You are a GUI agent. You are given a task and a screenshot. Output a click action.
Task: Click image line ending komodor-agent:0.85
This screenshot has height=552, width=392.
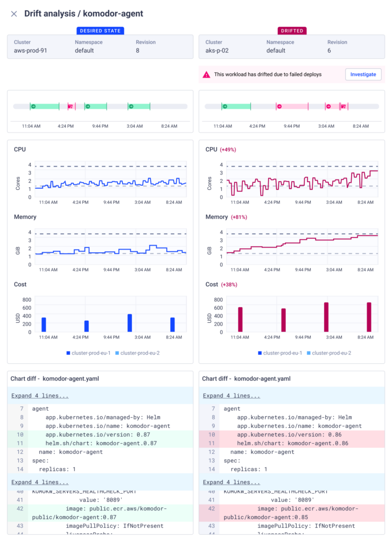(x=292, y=513)
